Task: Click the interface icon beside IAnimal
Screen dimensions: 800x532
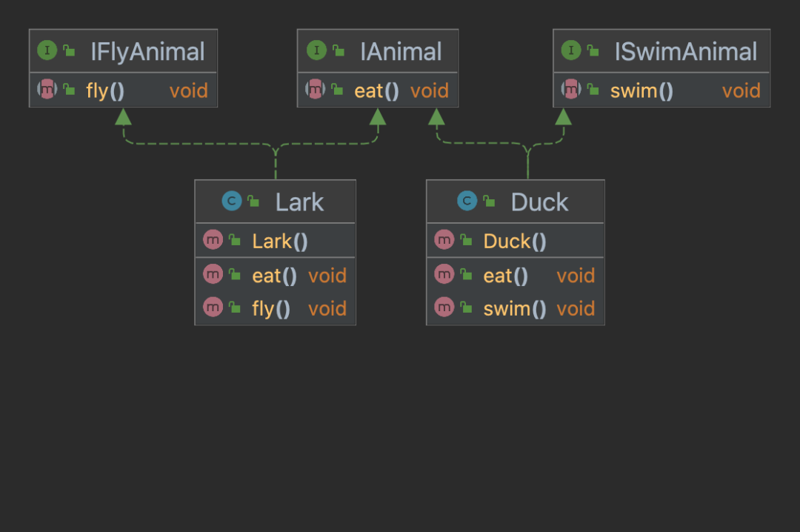Action: [317, 50]
